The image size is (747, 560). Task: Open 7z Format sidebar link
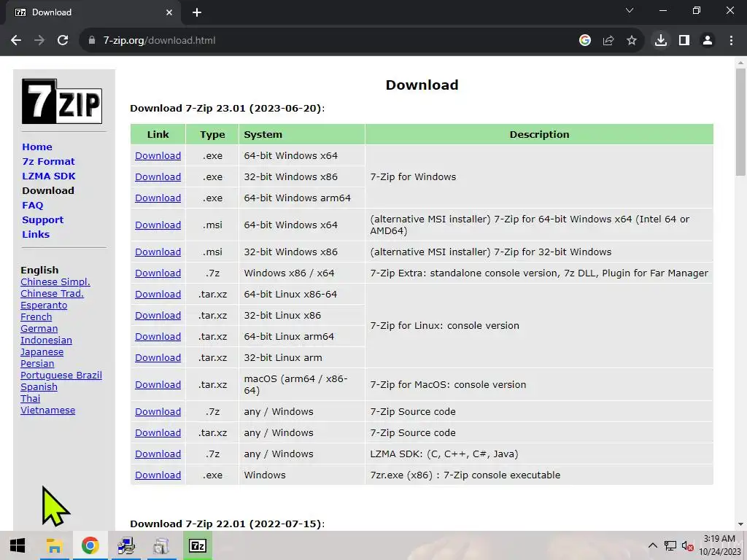[x=49, y=161]
